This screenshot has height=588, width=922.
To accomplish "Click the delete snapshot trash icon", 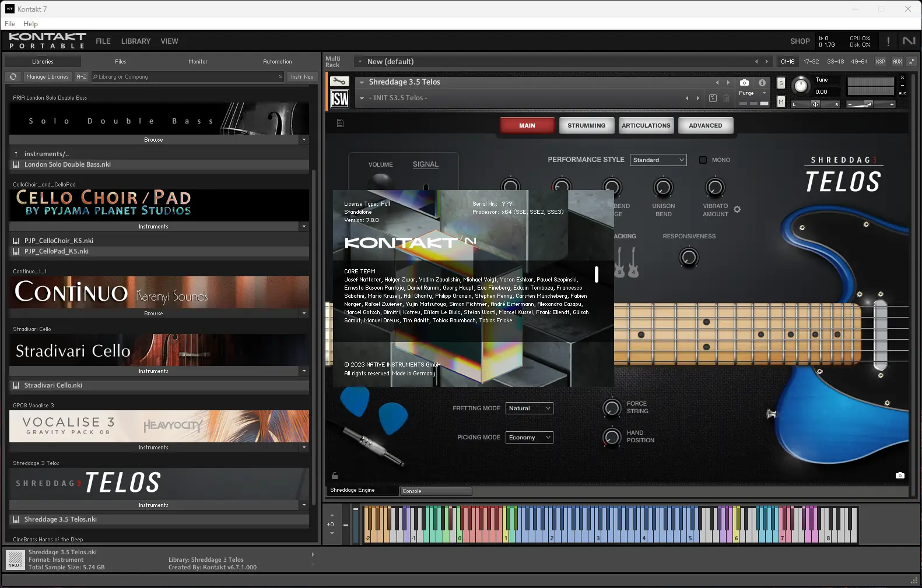I will tap(726, 98).
